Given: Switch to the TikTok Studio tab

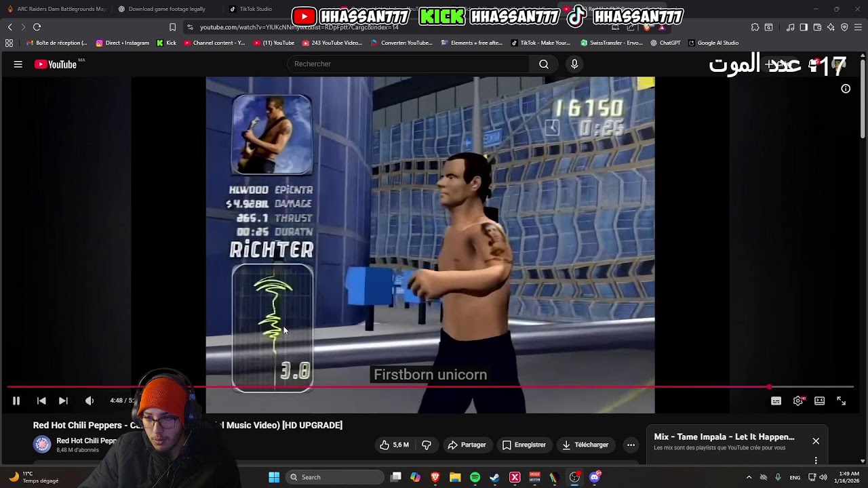Looking at the screenshot, I should point(256,9).
